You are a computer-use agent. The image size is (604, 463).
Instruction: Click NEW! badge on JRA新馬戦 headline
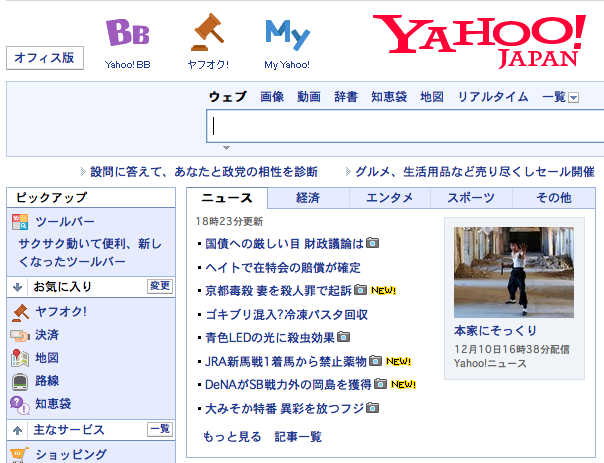pyautogui.click(x=398, y=362)
